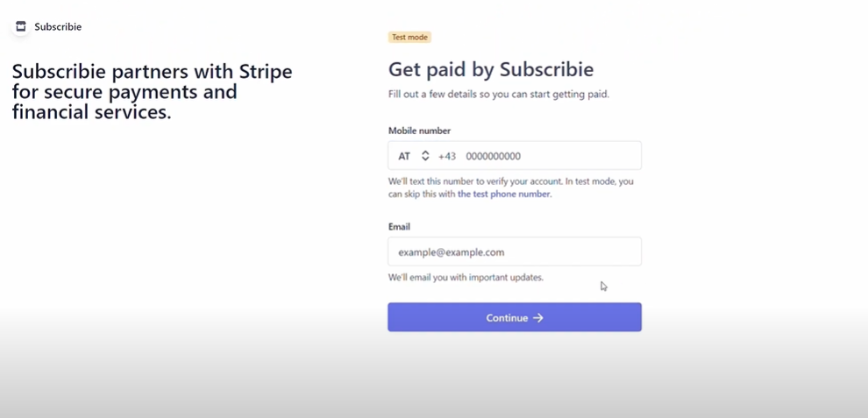Click the Subscribie storefront logo icon
The width and height of the screenshot is (868, 418).
(21, 26)
